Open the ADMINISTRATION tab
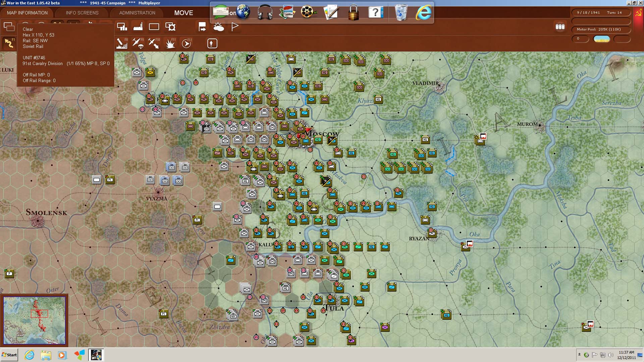 [137, 13]
